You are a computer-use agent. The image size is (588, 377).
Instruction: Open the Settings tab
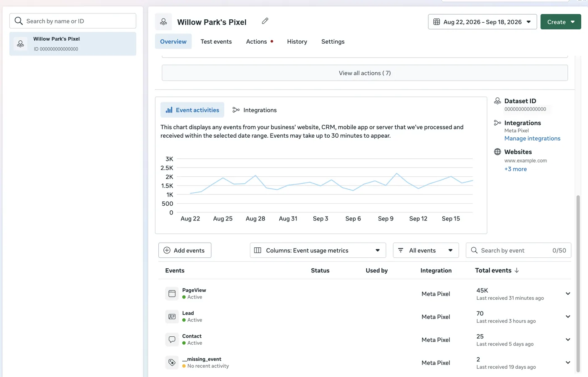click(333, 42)
